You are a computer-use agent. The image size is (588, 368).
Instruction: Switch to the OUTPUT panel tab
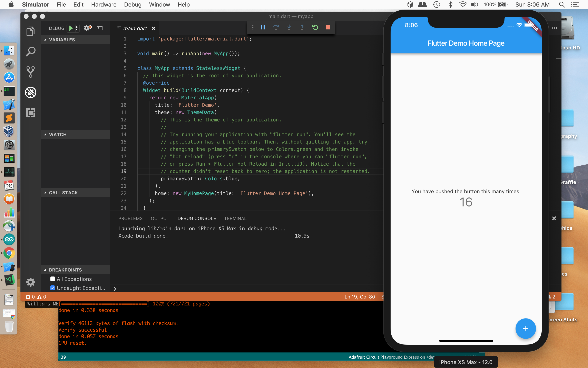coord(160,218)
